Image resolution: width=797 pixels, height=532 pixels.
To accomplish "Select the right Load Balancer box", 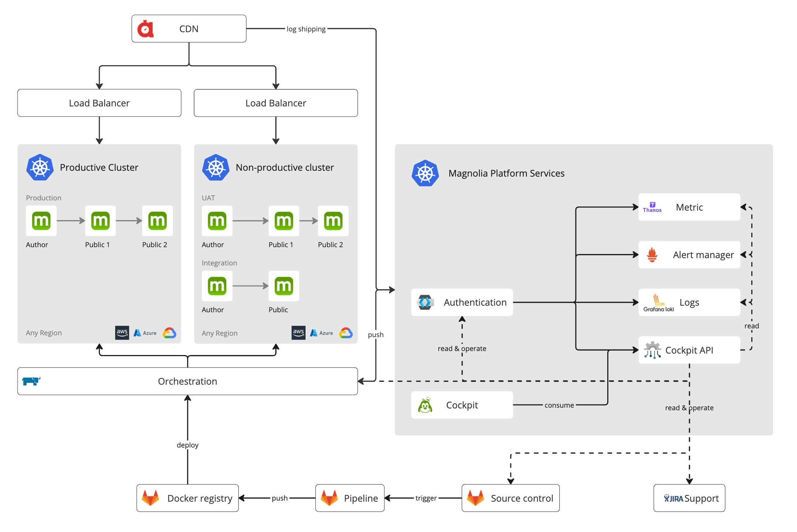I will [276, 103].
